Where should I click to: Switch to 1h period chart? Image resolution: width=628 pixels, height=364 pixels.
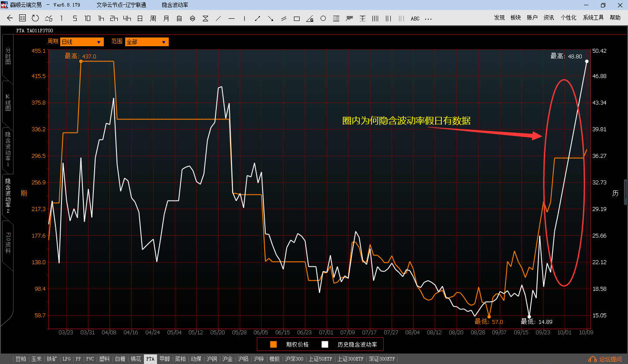[x=101, y=18]
